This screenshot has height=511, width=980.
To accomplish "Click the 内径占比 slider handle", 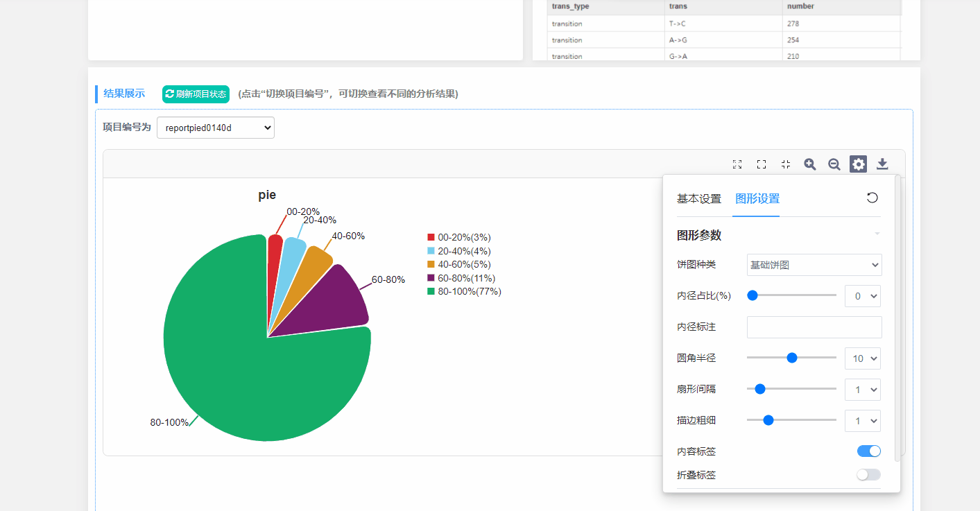I will tap(753, 295).
